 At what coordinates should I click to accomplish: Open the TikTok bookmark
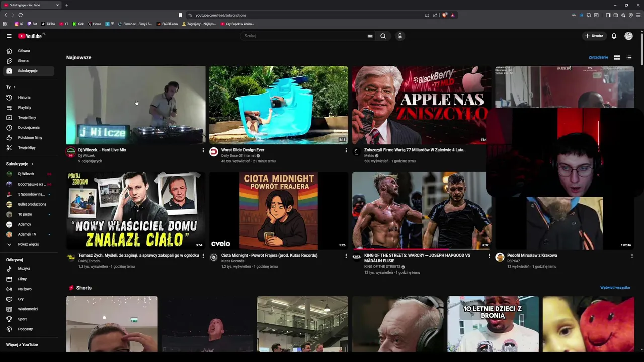pyautogui.click(x=48, y=24)
